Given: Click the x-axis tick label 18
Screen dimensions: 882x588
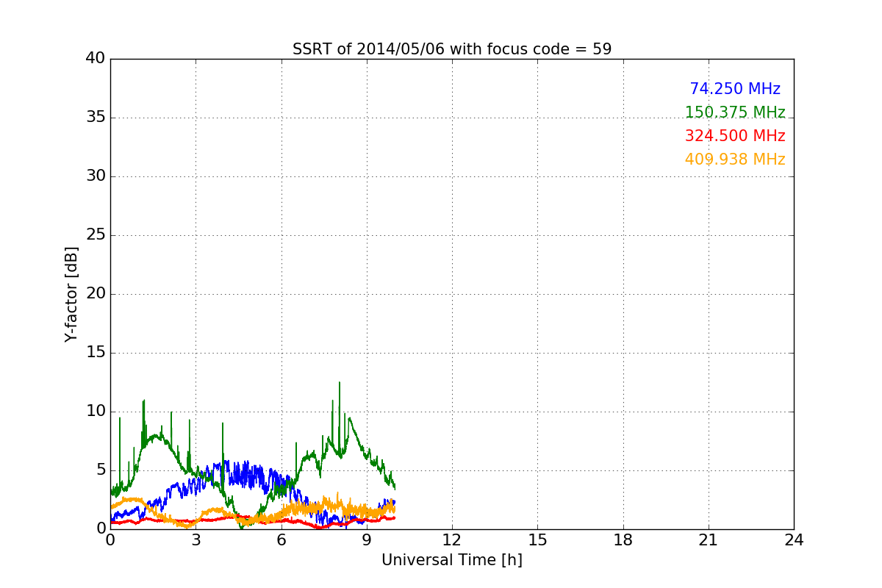Looking at the screenshot, I should [623, 539].
